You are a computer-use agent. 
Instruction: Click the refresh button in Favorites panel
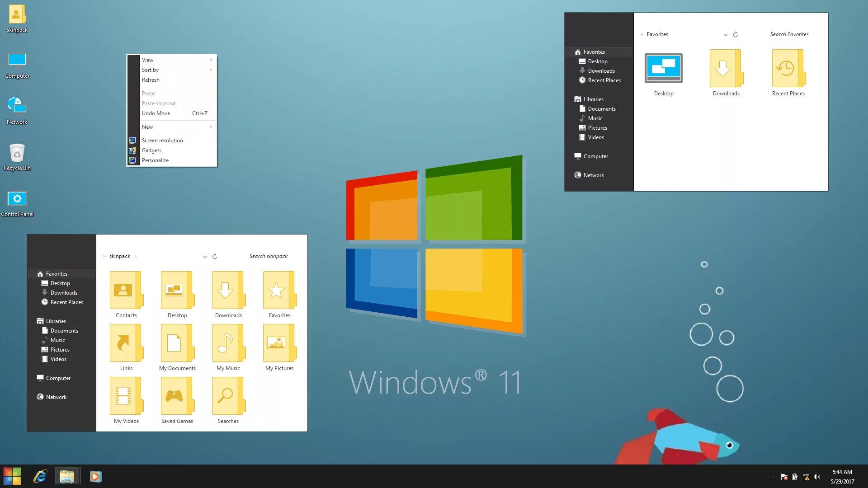[x=736, y=34]
